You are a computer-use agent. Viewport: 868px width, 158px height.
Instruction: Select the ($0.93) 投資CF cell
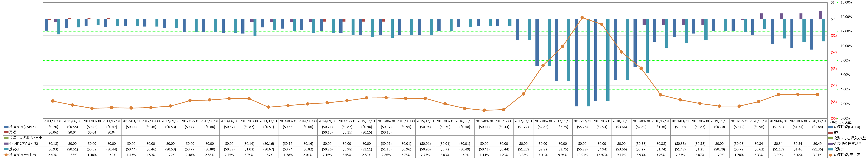(x=53, y=149)
